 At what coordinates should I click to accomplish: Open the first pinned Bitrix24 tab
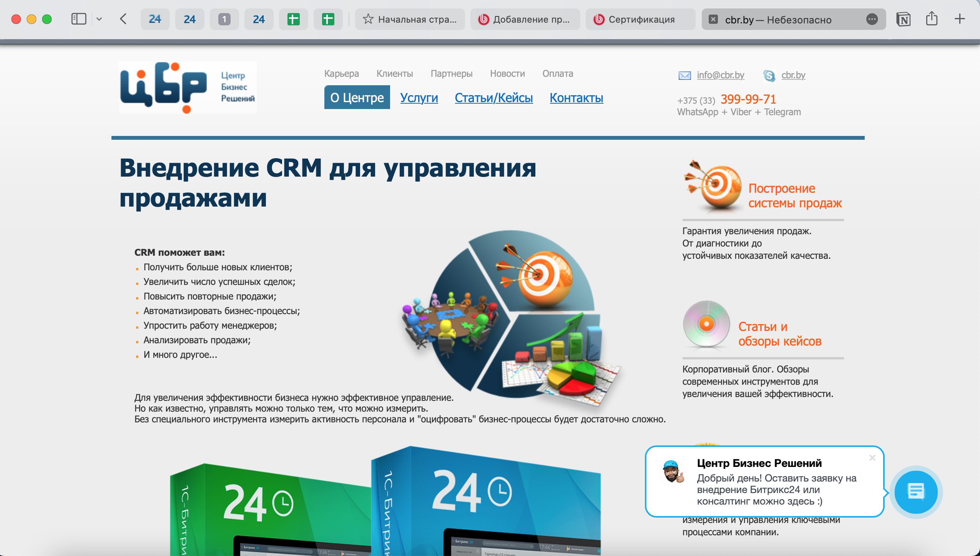[x=155, y=19]
